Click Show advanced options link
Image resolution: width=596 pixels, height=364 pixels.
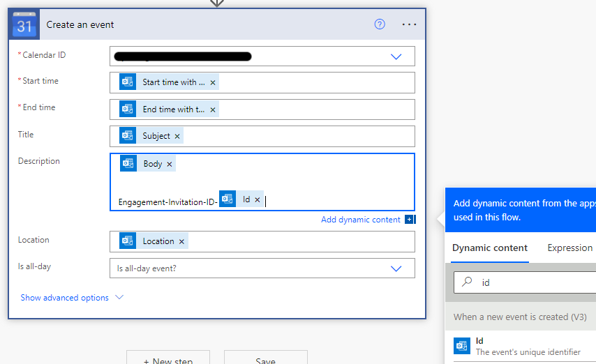[x=65, y=298]
